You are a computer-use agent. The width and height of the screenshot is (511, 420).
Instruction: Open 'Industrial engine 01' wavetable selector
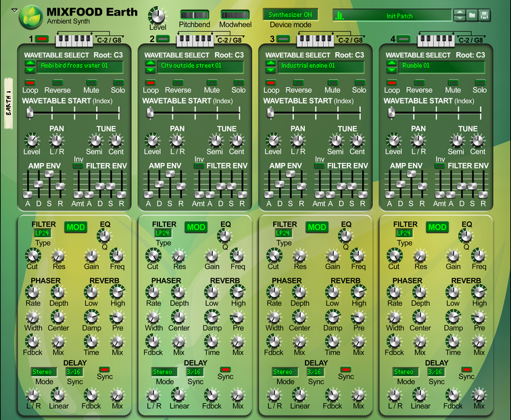321,66
